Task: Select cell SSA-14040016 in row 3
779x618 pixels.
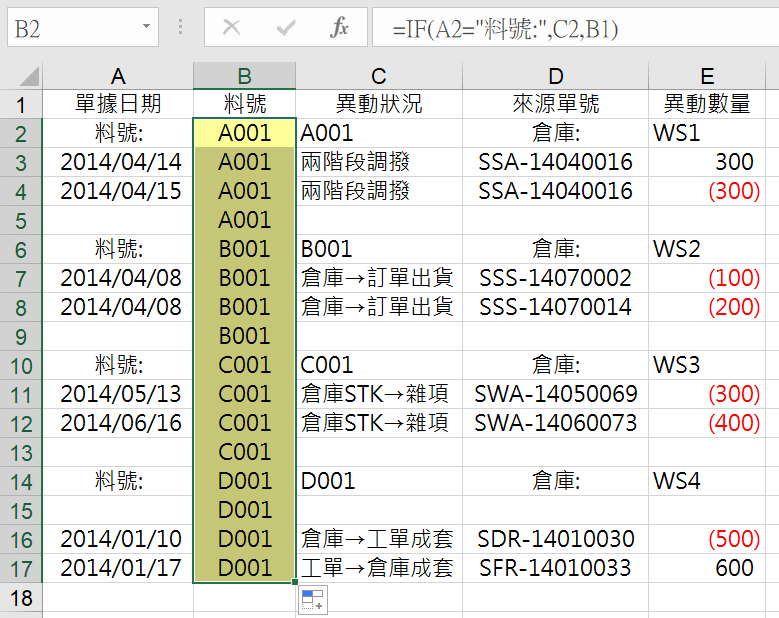Action: 555,162
